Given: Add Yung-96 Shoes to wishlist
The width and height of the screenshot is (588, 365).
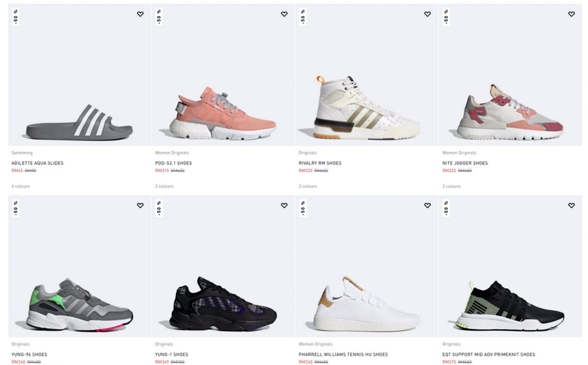Looking at the screenshot, I should (140, 205).
